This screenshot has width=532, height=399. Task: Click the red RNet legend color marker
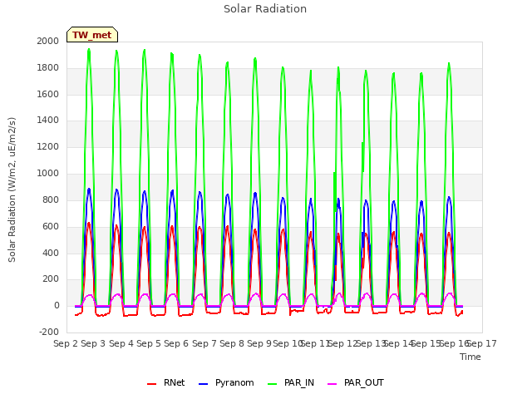[x=151, y=384]
